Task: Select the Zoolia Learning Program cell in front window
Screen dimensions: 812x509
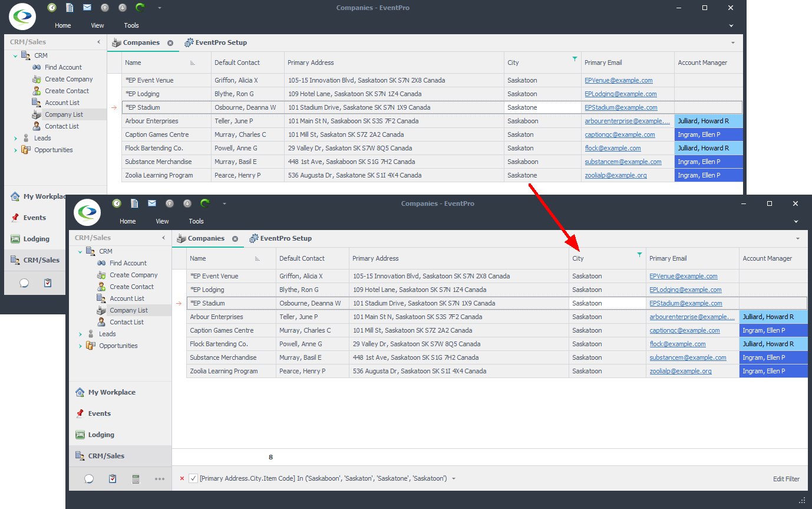Action: 231,371
